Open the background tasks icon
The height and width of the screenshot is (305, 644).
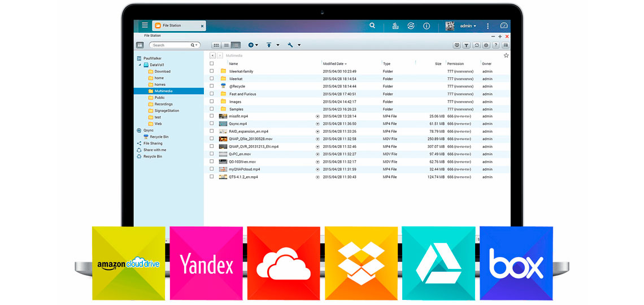tap(395, 26)
